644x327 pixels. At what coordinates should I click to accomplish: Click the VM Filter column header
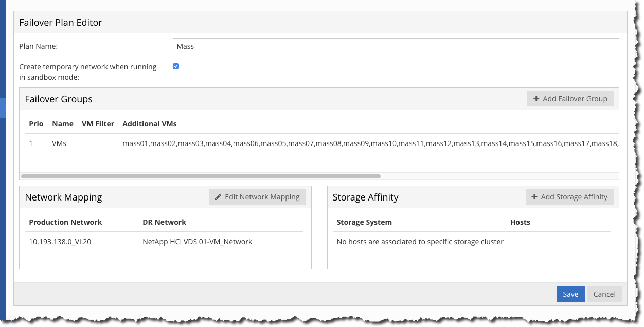[98, 124]
